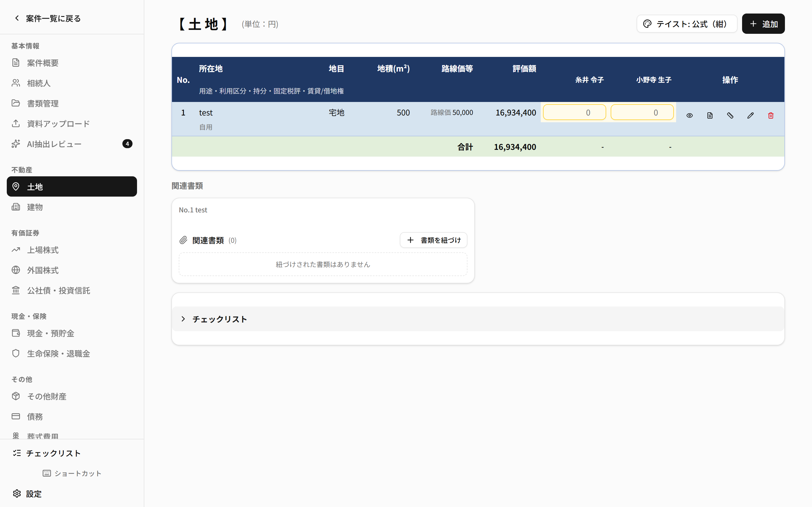
Task: Open 設定 at the bottom of the sidebar
Action: point(34,493)
